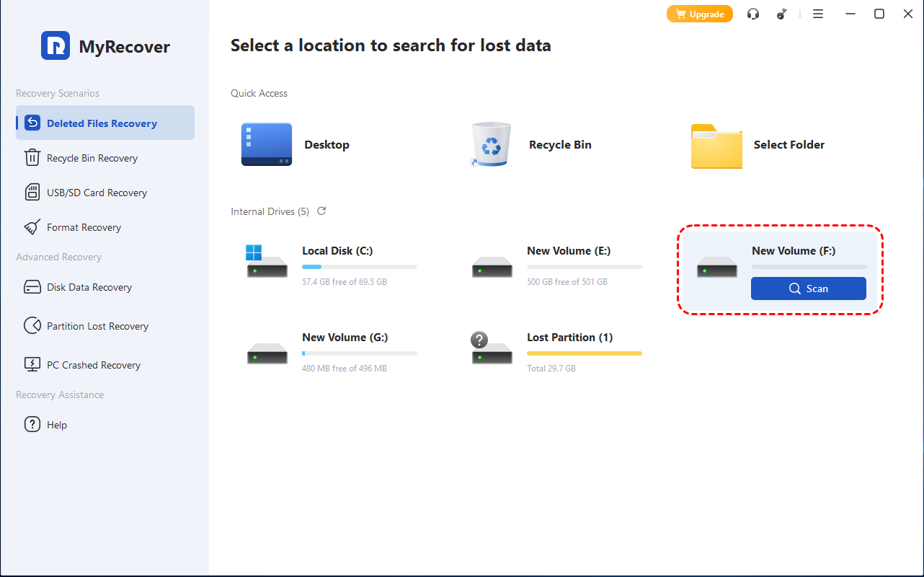The image size is (924, 577).
Task: Click the Disk Data Recovery drive icon
Action: [32, 287]
